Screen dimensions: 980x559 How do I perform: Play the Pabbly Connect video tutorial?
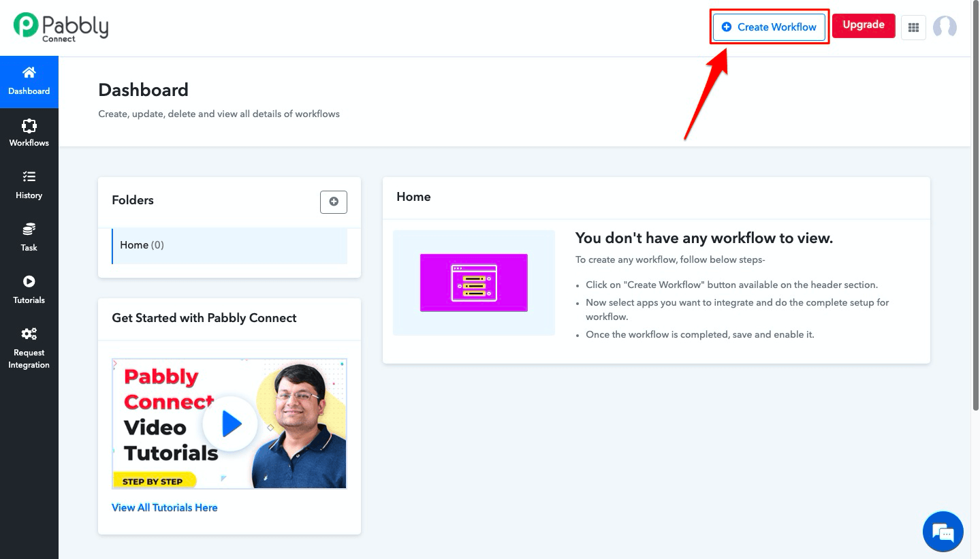[x=230, y=424]
